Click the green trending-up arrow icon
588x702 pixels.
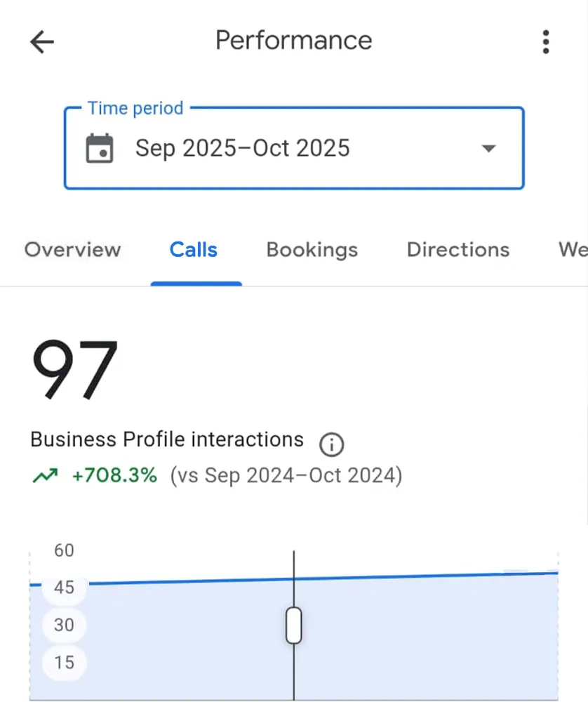[x=44, y=477]
